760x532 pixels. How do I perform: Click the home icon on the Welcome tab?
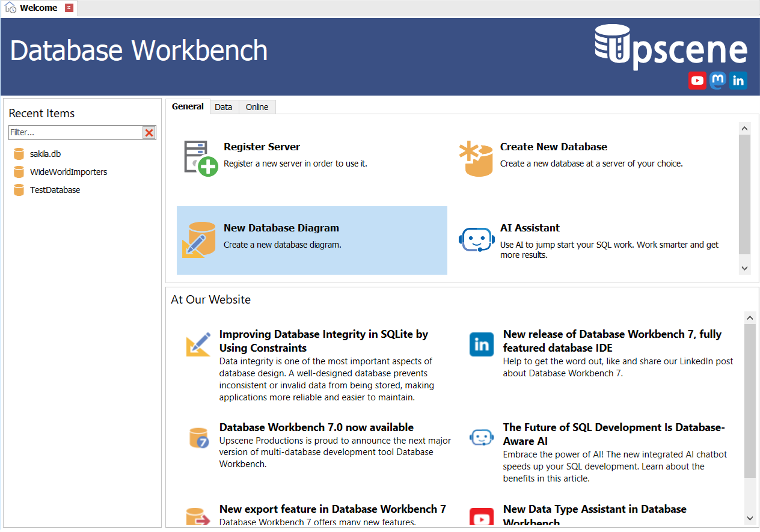click(x=10, y=8)
